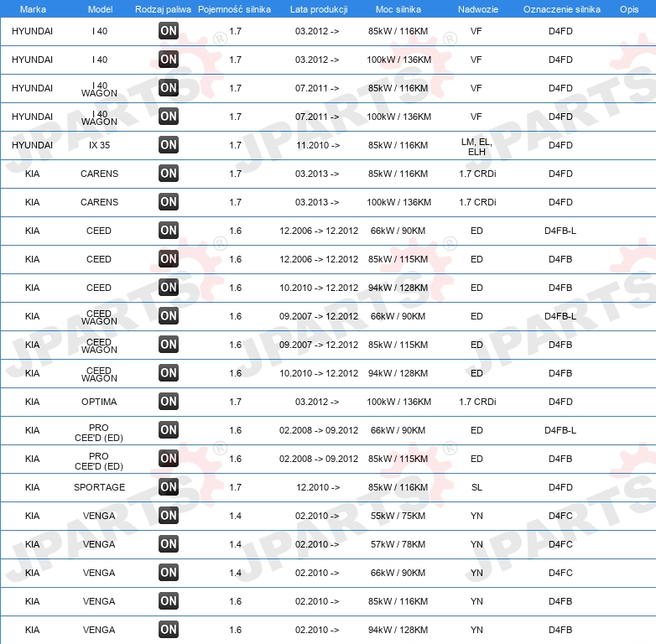
Task: Click the D4FD engine code in the SPORTAGE row
Action: [560, 487]
